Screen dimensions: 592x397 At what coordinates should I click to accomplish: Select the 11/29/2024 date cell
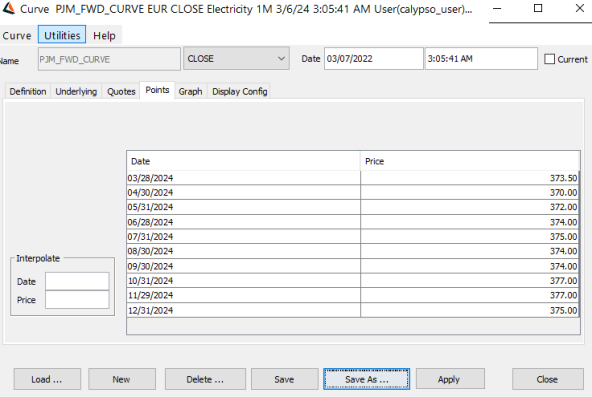click(244, 295)
